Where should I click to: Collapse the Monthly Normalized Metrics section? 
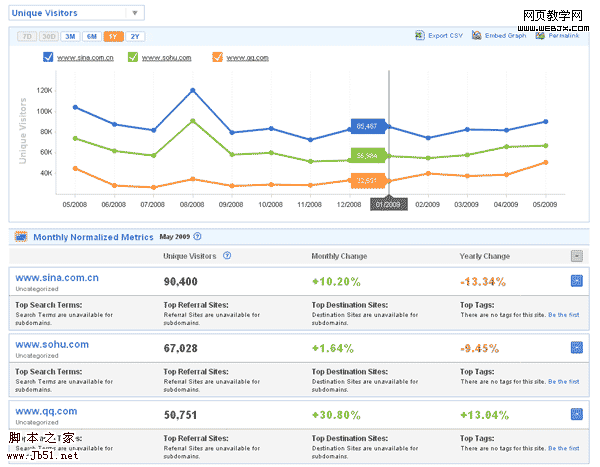coord(20,237)
